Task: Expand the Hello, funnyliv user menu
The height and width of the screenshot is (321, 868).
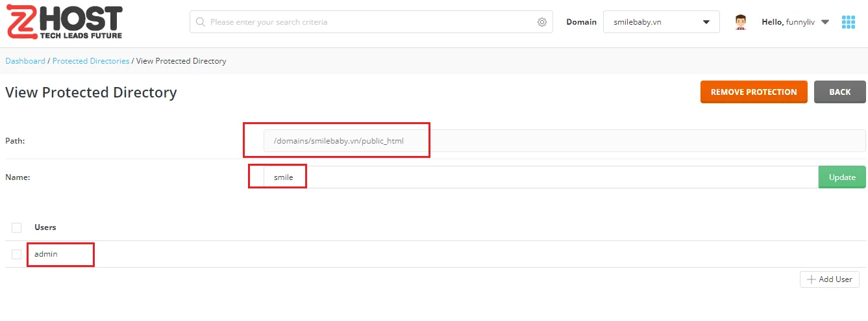Action: 795,22
